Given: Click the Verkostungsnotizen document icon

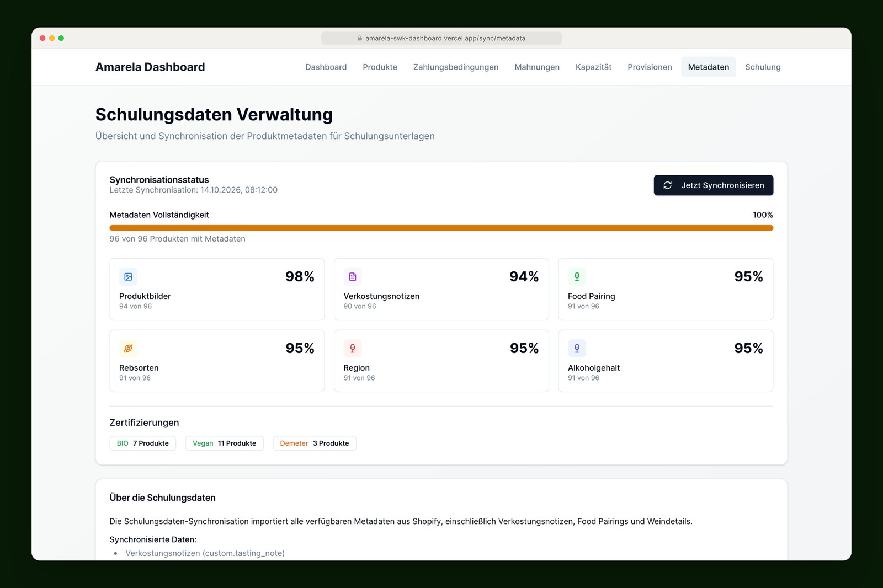Looking at the screenshot, I should pos(353,277).
